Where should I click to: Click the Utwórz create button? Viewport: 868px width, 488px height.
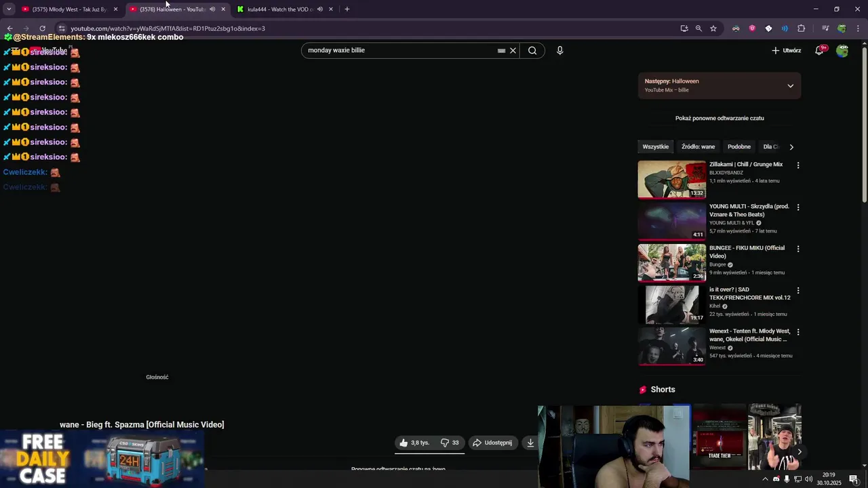(x=787, y=50)
